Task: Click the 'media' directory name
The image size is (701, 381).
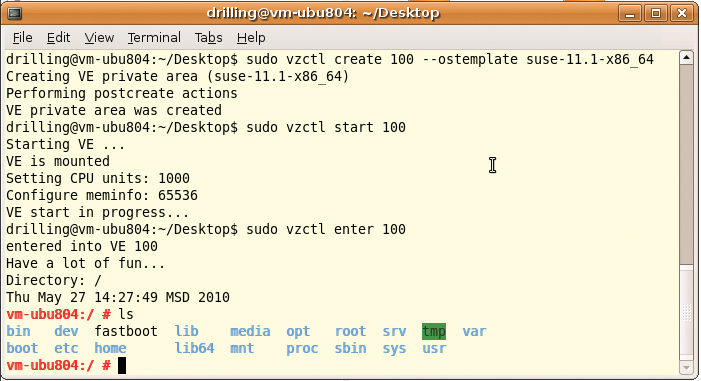Action: click(250, 331)
